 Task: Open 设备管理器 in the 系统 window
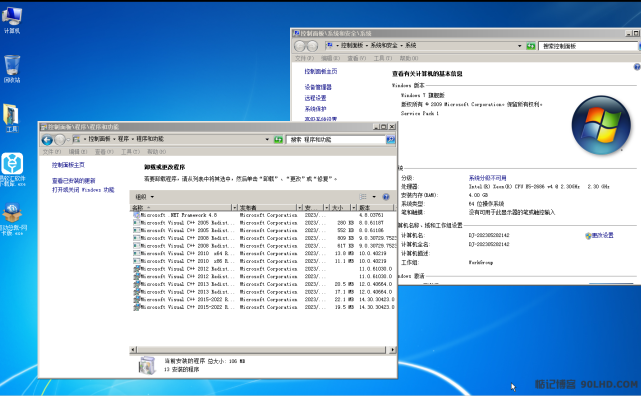tap(318, 87)
